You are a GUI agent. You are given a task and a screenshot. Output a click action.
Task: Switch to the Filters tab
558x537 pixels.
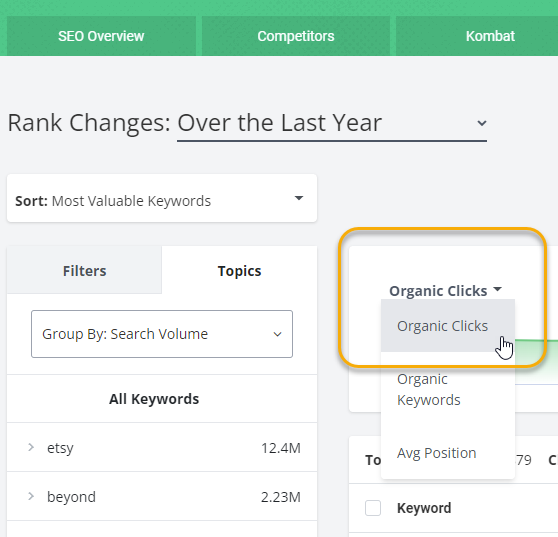(x=84, y=270)
